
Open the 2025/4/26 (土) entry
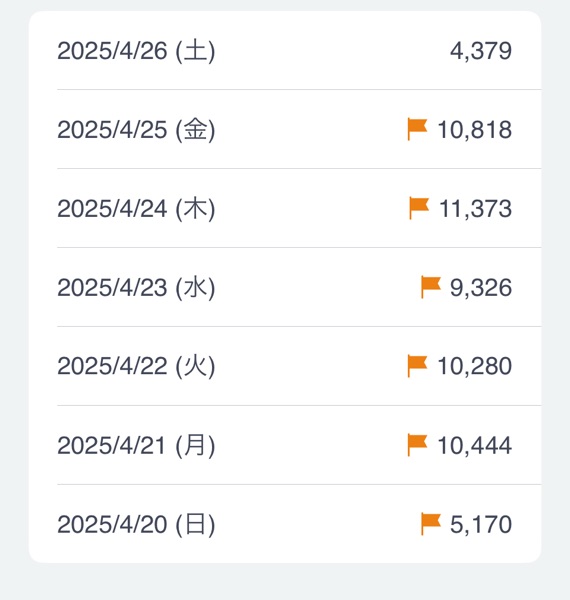click(285, 51)
